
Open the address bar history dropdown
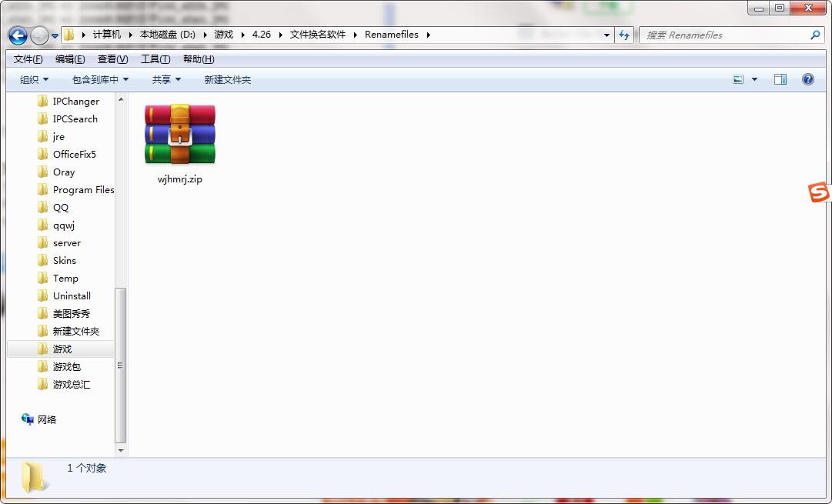point(606,35)
